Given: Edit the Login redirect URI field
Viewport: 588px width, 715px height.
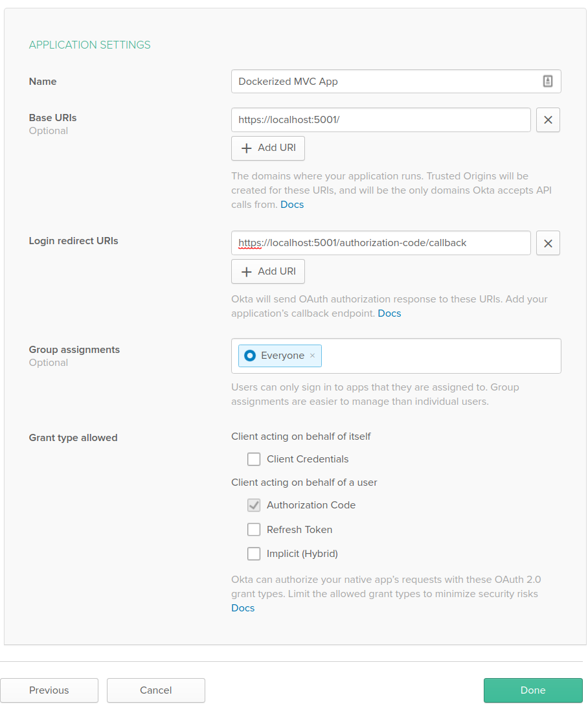Looking at the screenshot, I should tap(381, 244).
